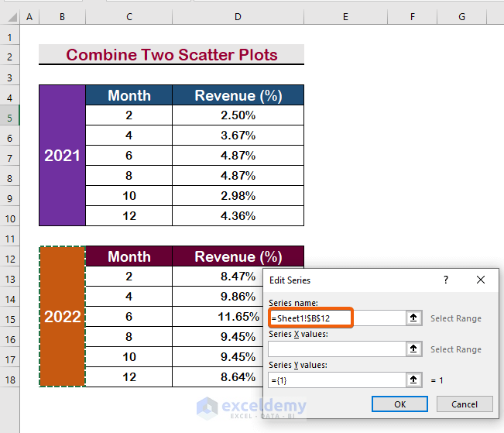
Task: Select row 5 header
Action: 10,116
